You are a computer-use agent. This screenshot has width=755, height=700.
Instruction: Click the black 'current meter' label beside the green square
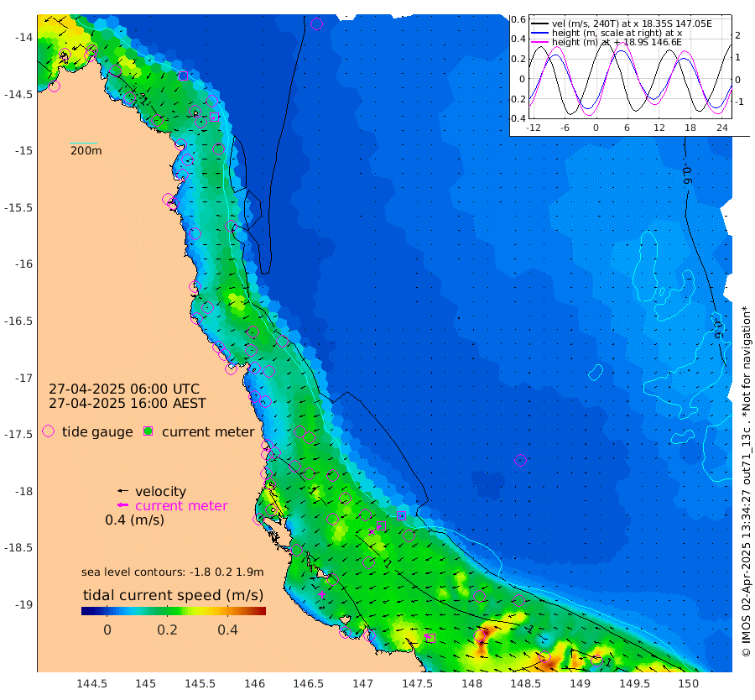(x=208, y=431)
